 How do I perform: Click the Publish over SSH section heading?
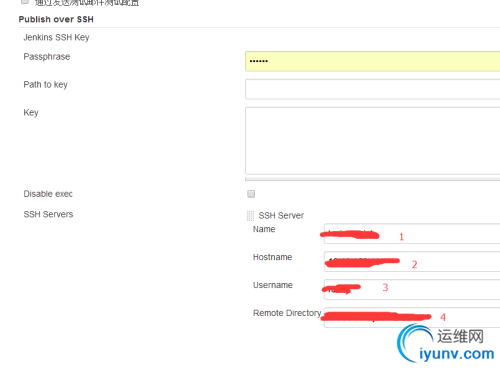click(x=56, y=19)
